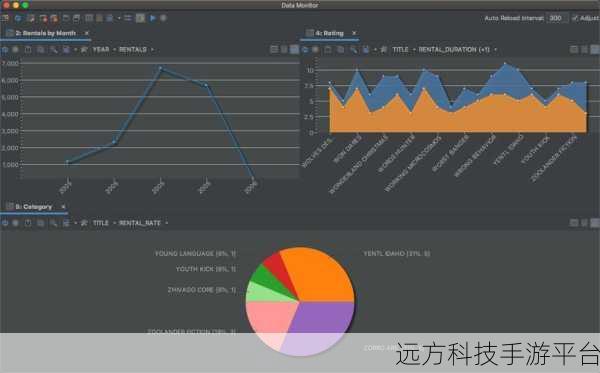Viewport: 600px width, 373px height.
Task: Click the chart type icon before TITLE in Rating
Action: 384,49
